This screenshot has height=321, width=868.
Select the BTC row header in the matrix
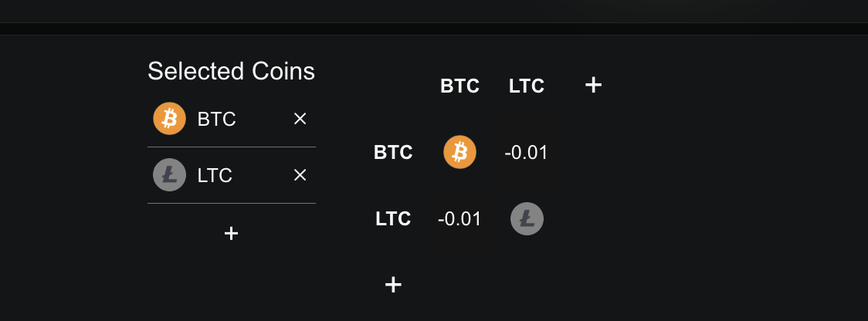coord(393,153)
